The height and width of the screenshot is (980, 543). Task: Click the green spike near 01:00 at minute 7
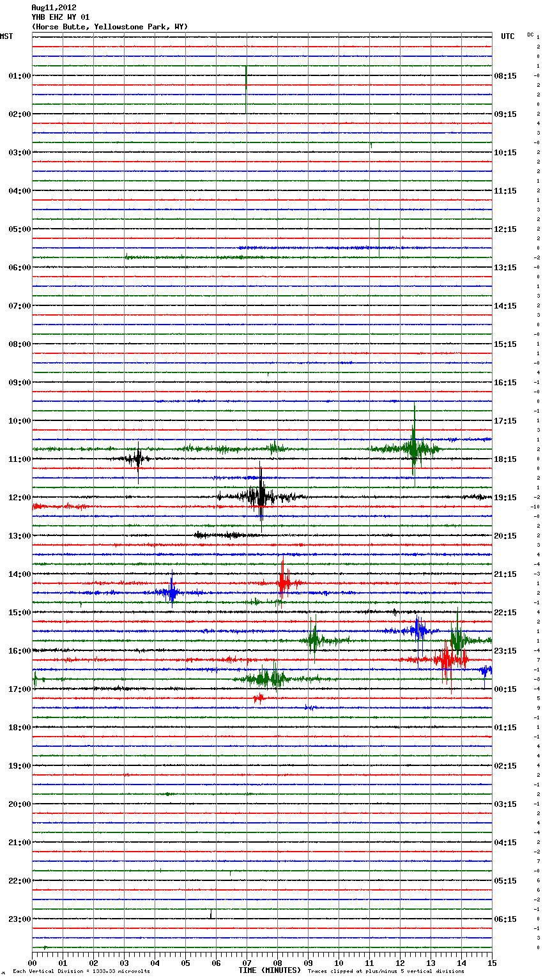[x=246, y=89]
